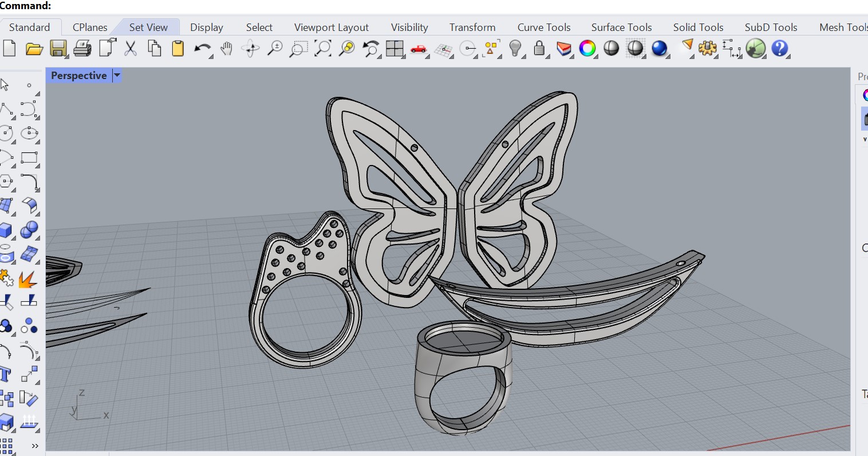The height and width of the screenshot is (456, 868).
Task: Select the Fillet curves tool in sidebar
Action: click(x=29, y=182)
